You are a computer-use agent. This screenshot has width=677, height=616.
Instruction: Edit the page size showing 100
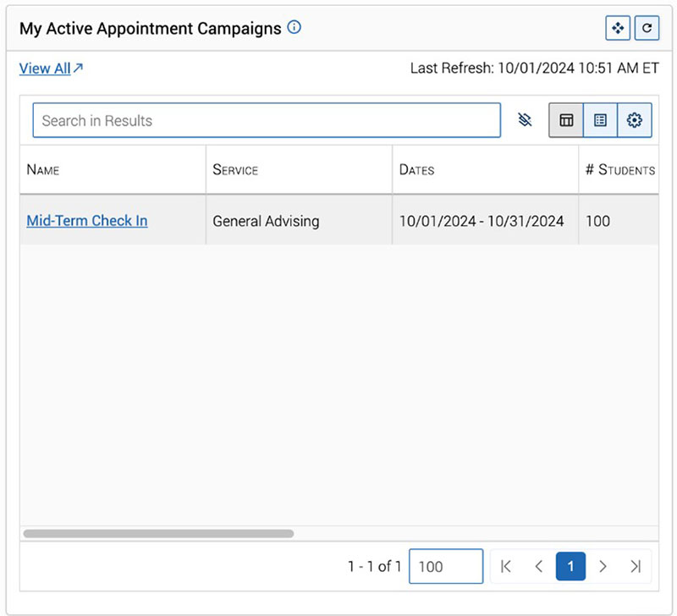[x=446, y=566]
